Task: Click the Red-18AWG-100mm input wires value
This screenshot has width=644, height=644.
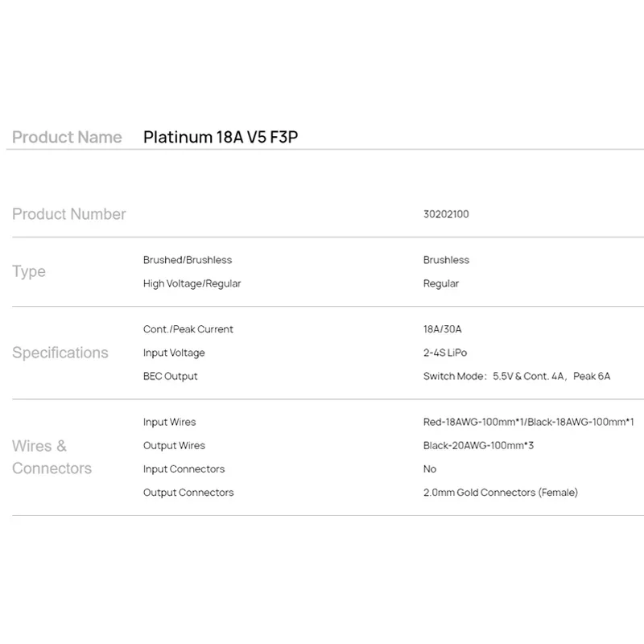Action: pyautogui.click(x=529, y=422)
